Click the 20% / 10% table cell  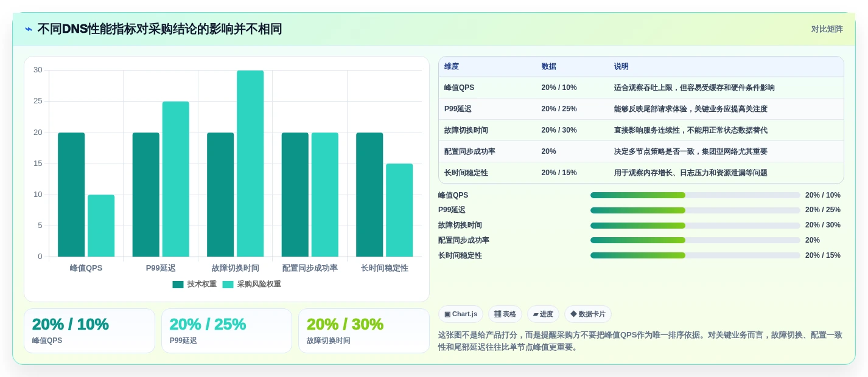pyautogui.click(x=559, y=88)
